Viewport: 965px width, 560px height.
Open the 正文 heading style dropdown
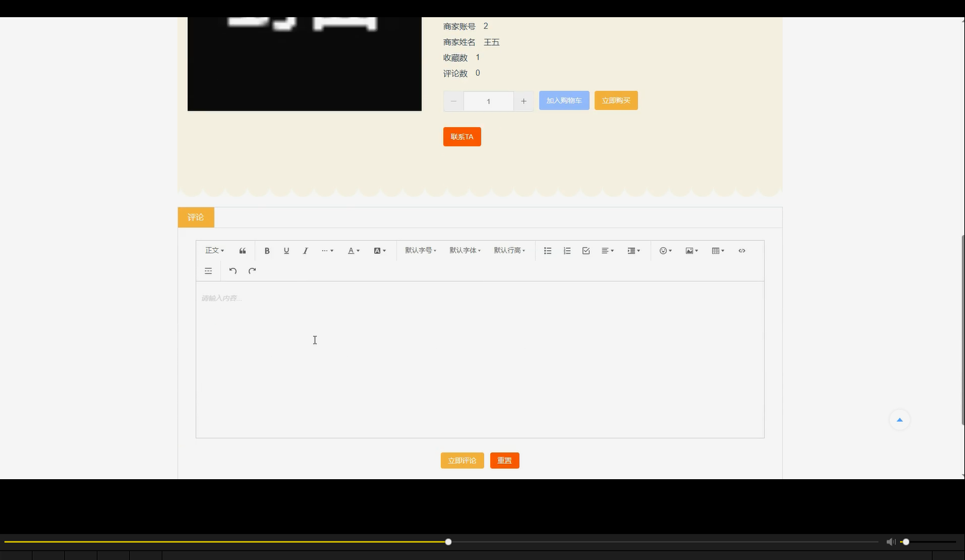[x=215, y=251]
